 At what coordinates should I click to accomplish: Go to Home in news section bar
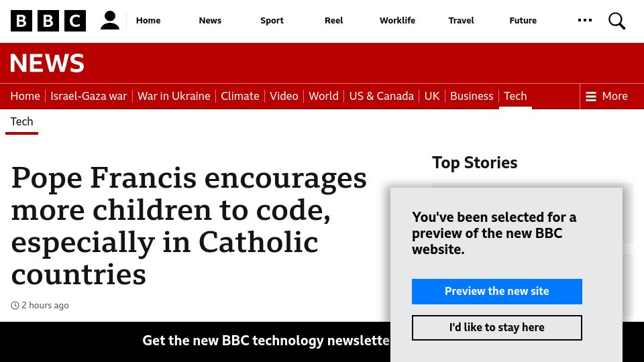tap(25, 96)
